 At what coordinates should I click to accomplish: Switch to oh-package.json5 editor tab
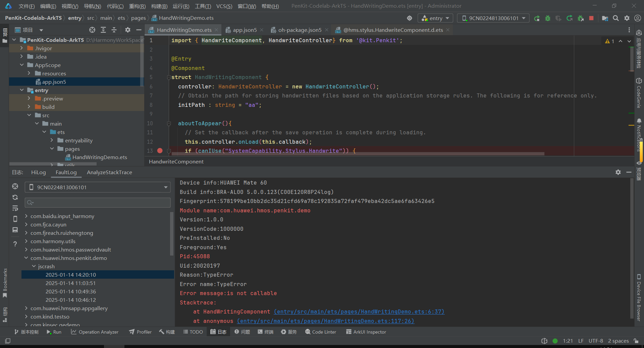tap(300, 30)
